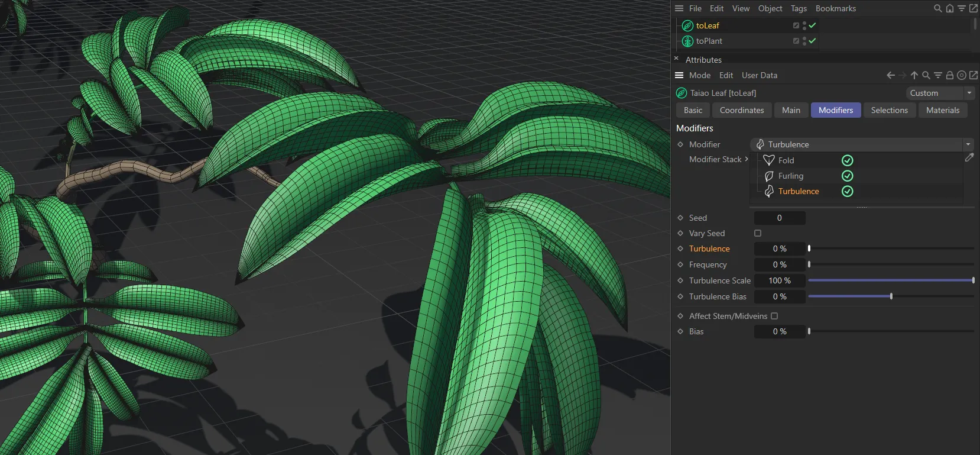Screen dimensions: 980x455
Task: Click Frequency keyframe diamond icon
Action: [680, 264]
